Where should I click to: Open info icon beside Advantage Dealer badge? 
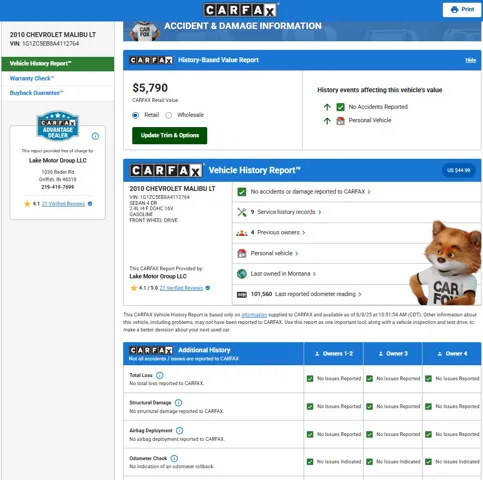(95, 136)
